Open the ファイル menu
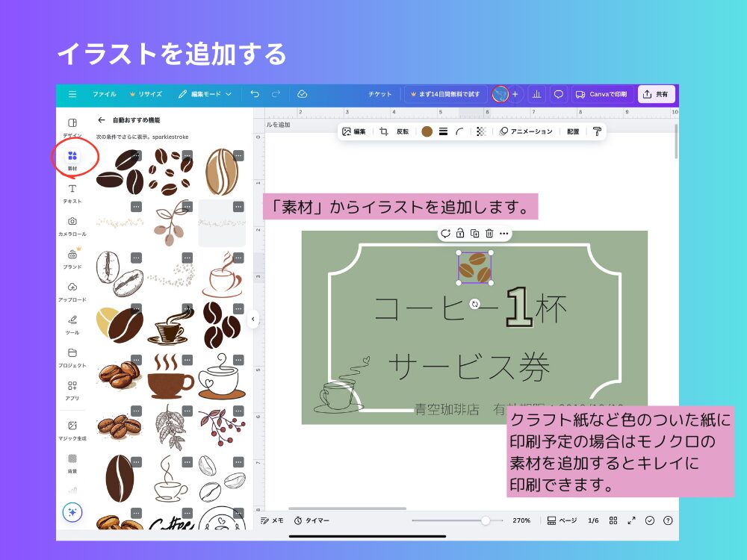 (x=105, y=94)
